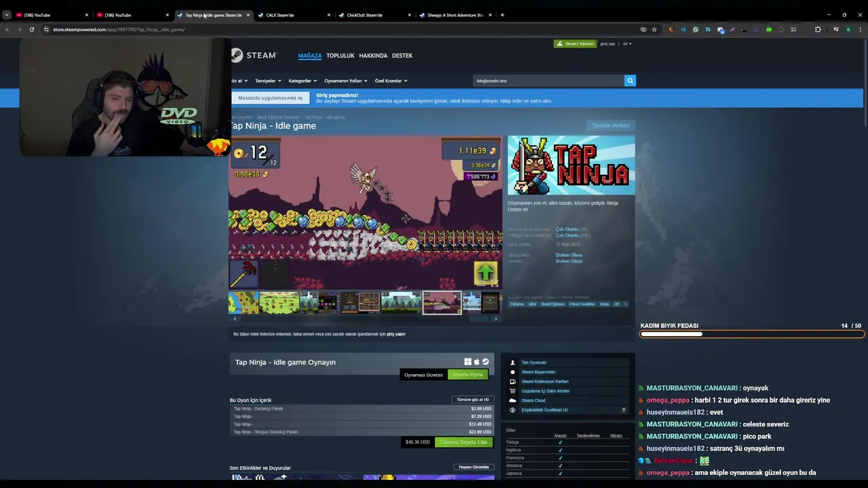The height and width of the screenshot is (488, 868).
Task: Click the Apple macOS platform icon
Action: pos(476,362)
